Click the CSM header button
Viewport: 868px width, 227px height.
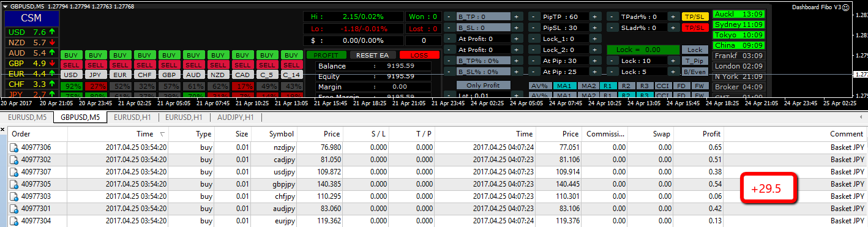point(31,19)
